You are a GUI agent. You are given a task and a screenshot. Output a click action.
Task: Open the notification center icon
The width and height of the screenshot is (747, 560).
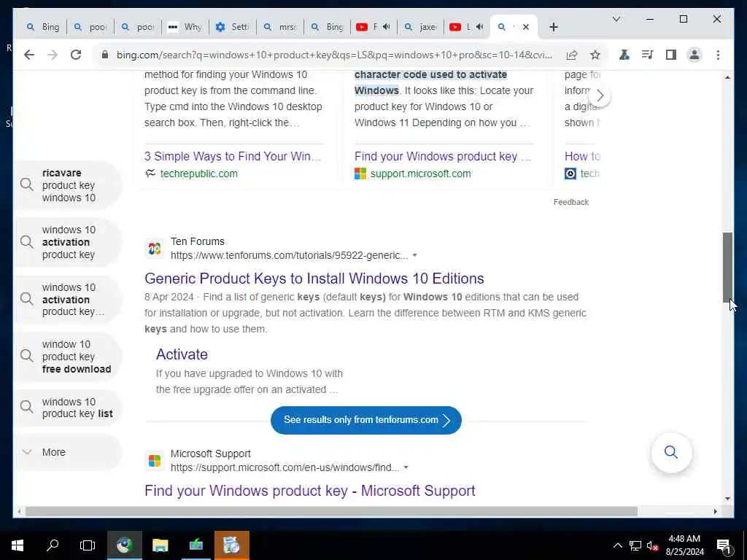(x=723, y=546)
